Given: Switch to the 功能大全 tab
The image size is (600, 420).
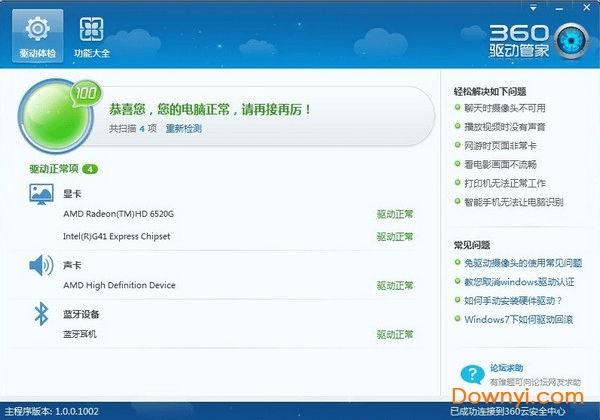Looking at the screenshot, I should tap(92, 35).
